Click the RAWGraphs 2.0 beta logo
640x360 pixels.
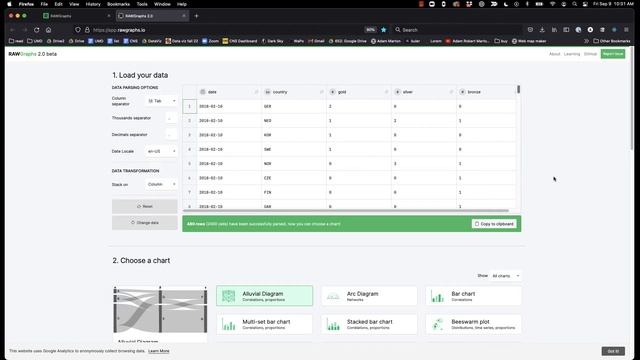point(33,54)
